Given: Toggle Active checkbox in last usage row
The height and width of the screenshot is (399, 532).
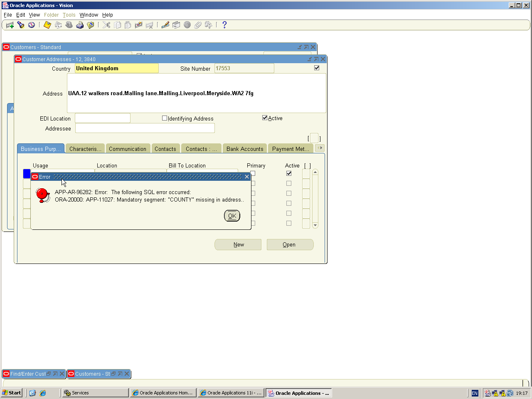Looking at the screenshot, I should 289,223.
